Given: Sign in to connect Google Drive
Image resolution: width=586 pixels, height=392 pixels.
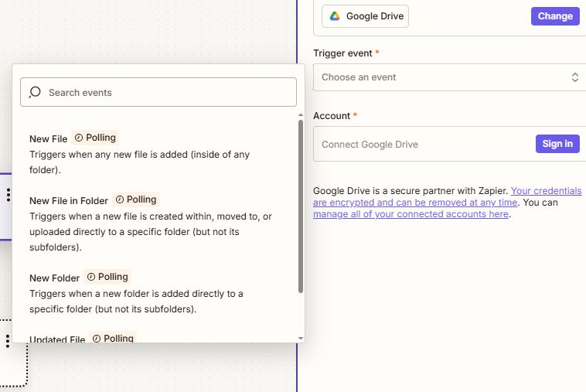Looking at the screenshot, I should [x=557, y=144].
